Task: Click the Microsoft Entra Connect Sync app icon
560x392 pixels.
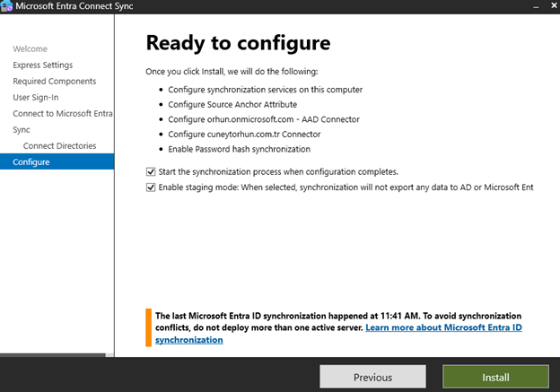Action: pyautogui.click(x=7, y=8)
